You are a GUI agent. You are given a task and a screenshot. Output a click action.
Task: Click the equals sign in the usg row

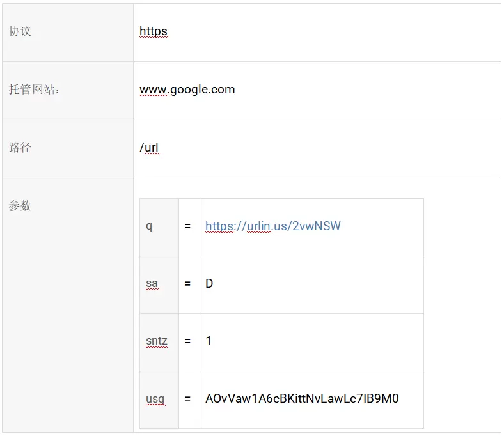coord(188,400)
